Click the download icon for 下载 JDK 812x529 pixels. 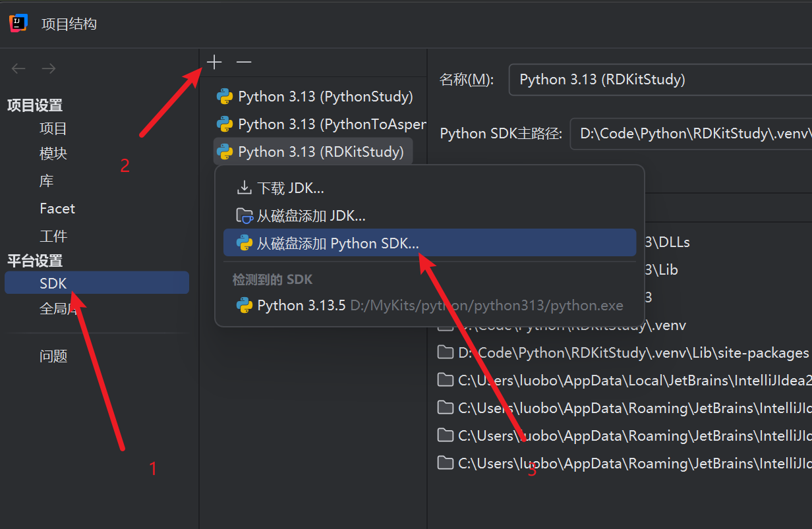click(244, 188)
